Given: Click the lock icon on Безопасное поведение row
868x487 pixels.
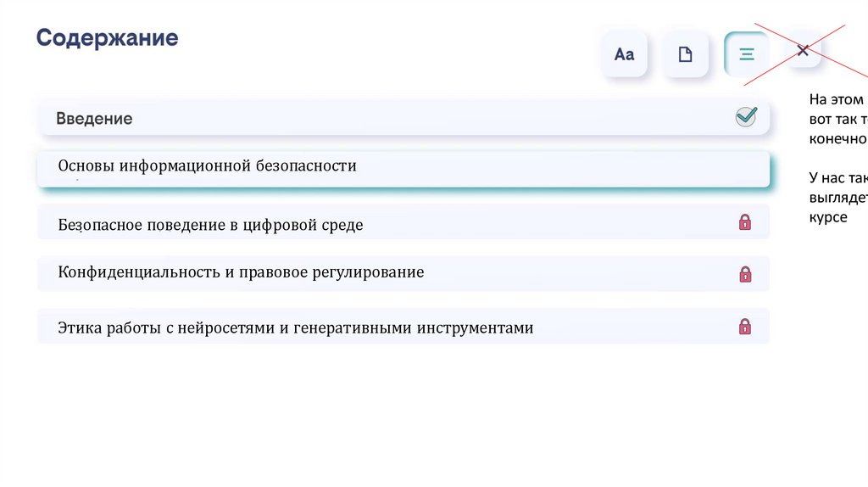Looking at the screenshot, I should (745, 222).
